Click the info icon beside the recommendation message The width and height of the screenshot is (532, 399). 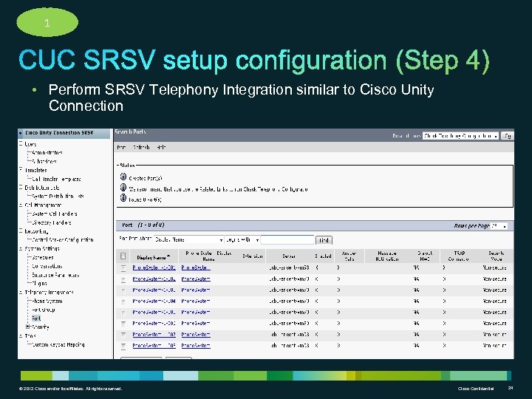123,188
